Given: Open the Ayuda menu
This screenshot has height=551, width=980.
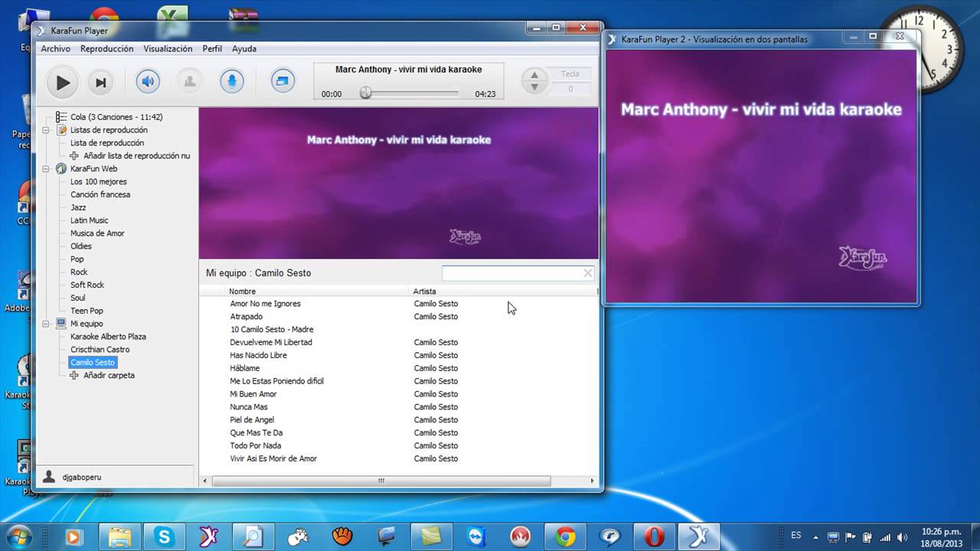Looking at the screenshot, I should 244,48.
